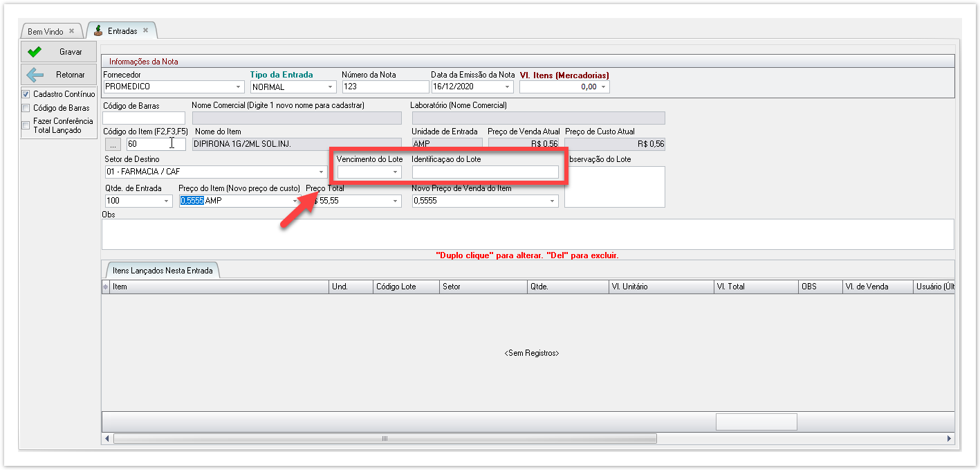Image resolution: width=980 pixels, height=470 pixels.
Task: Select the Itens Lançados Nesta Entrada tab
Action: [x=163, y=270]
